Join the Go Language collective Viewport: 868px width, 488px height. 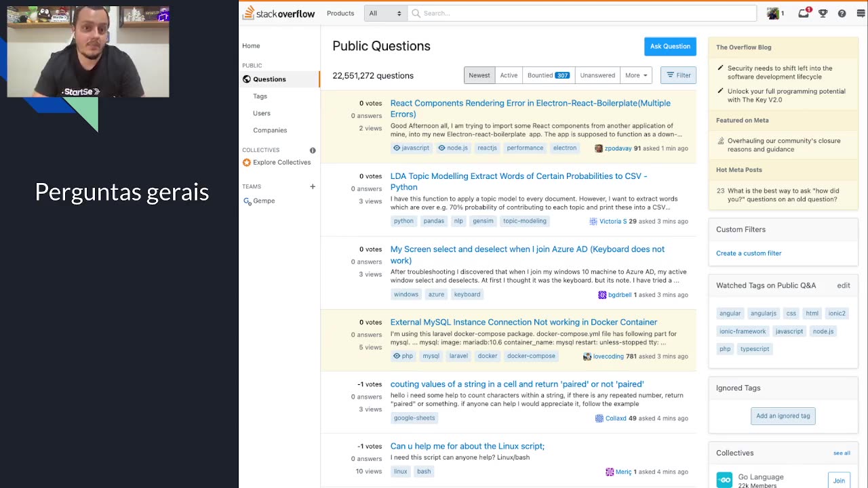(x=839, y=481)
